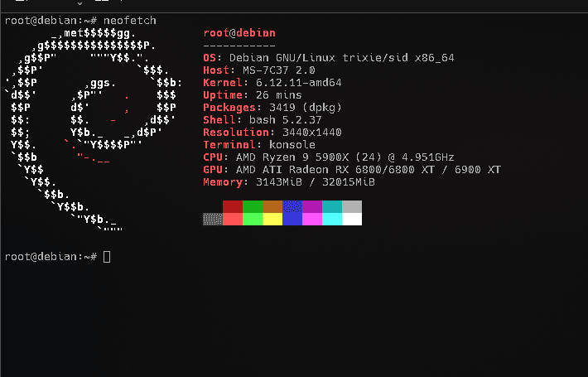Click the 'neofetch' command text
Image resolution: width=588 pixels, height=377 pixels.
click(130, 20)
